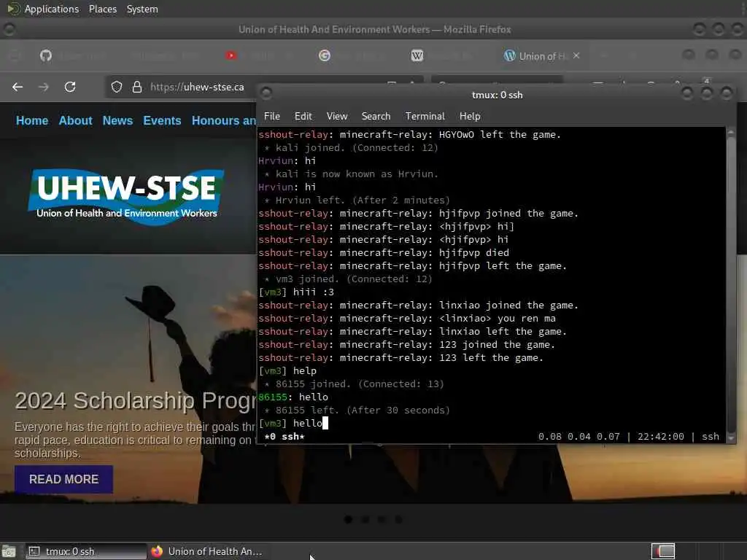Open the About link on UHEW website
The width and height of the screenshot is (747, 560).
(75, 120)
